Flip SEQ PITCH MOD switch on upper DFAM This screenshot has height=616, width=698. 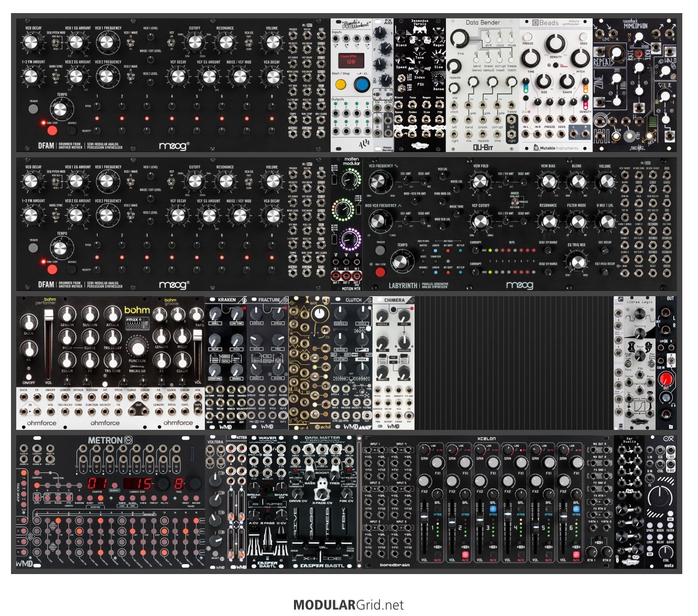(56, 42)
